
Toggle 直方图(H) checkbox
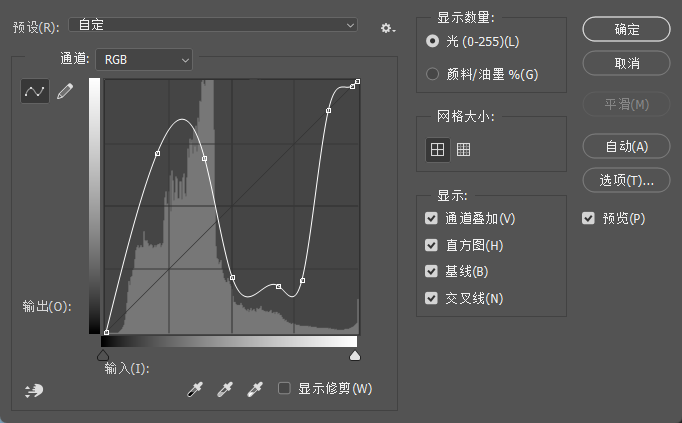[431, 245]
